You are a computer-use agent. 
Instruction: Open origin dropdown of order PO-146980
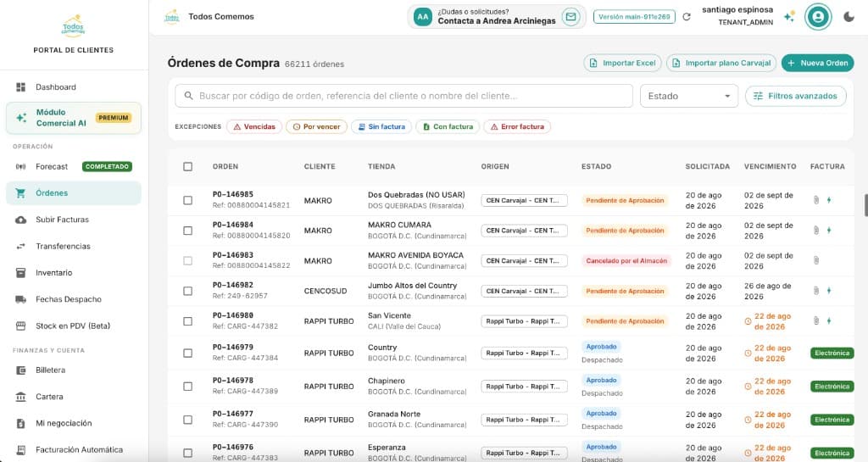(x=524, y=321)
